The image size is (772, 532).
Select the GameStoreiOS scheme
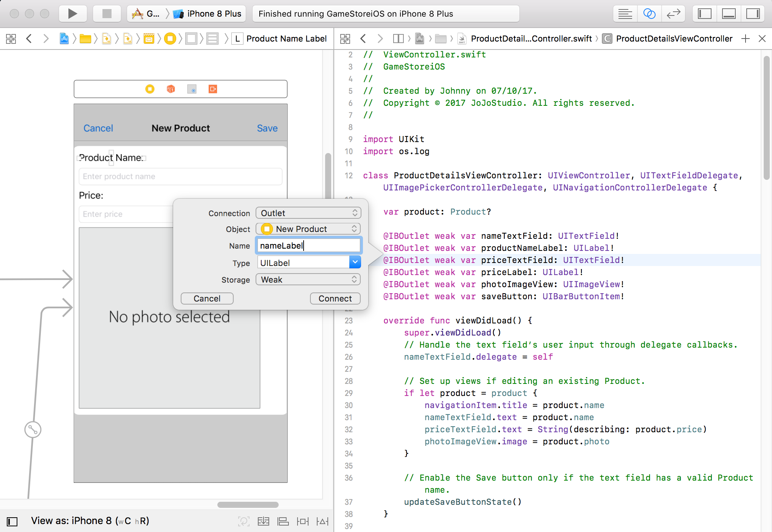146,14
